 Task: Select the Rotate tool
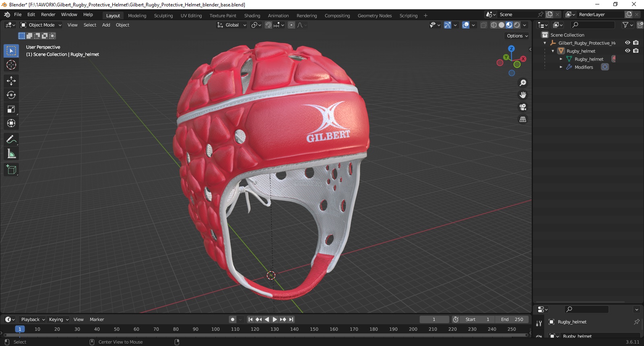pyautogui.click(x=11, y=95)
